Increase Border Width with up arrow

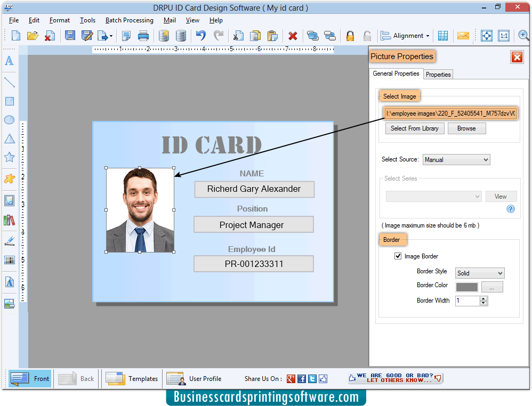[484, 298]
